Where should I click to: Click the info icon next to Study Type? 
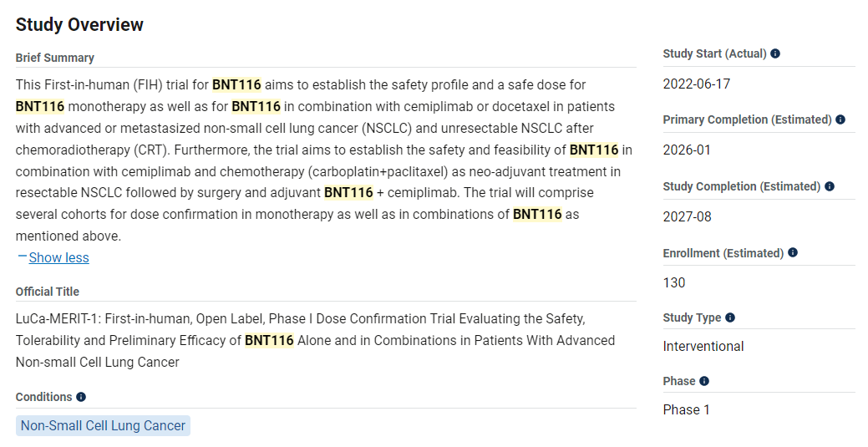[x=730, y=317]
